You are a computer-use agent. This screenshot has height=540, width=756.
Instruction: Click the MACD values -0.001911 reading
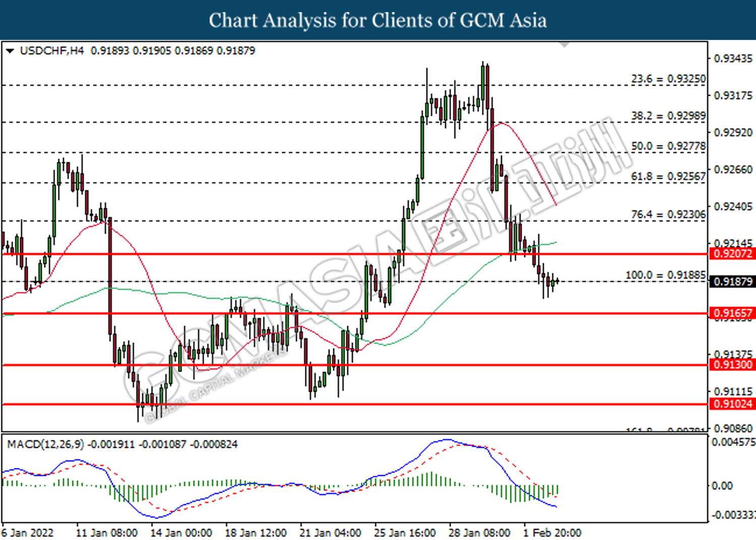(x=111, y=444)
